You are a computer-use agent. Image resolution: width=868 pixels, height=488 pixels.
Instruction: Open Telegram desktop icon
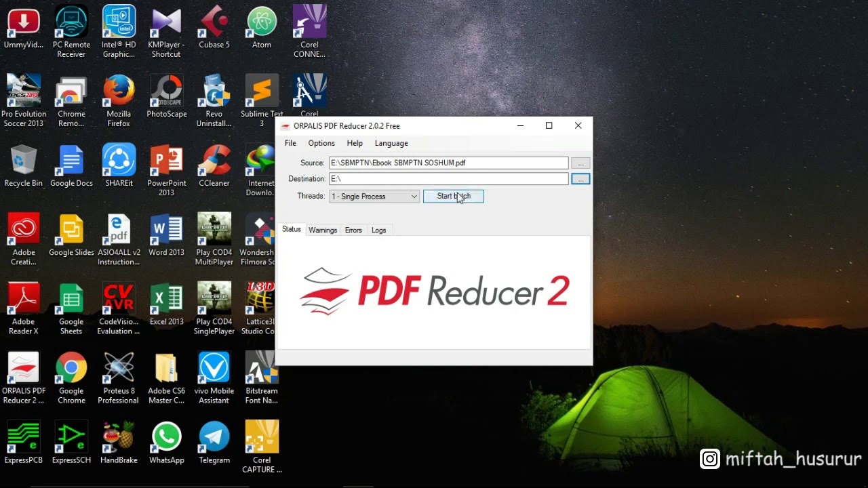(x=214, y=443)
